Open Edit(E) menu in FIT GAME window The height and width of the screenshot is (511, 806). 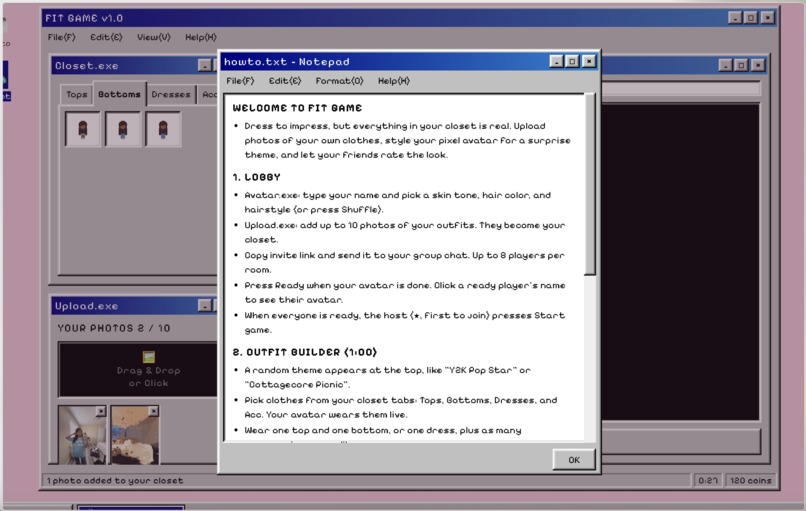(106, 37)
